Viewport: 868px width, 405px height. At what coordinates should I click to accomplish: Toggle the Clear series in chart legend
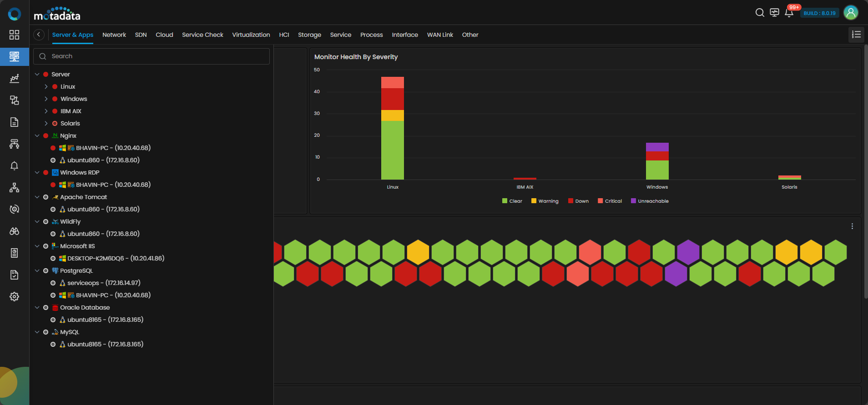click(512, 201)
